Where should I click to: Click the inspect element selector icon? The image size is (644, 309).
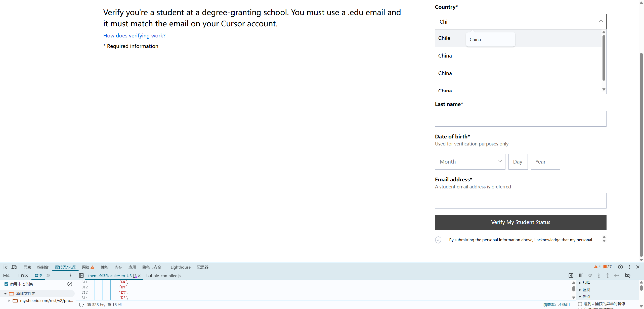pyautogui.click(x=5, y=267)
